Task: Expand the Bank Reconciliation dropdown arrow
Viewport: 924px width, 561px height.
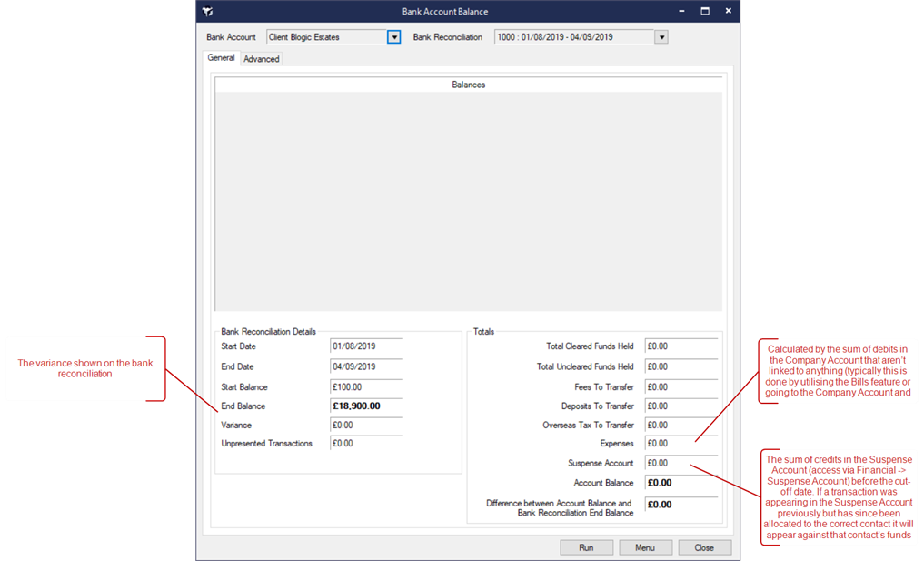Action: (661, 37)
